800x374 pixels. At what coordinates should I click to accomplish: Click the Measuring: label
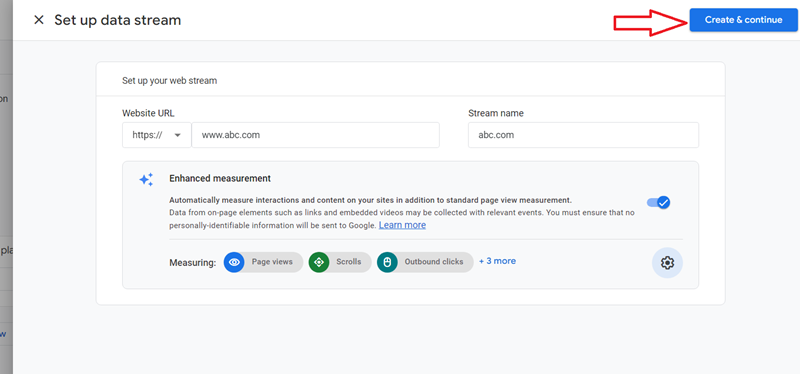(x=192, y=263)
